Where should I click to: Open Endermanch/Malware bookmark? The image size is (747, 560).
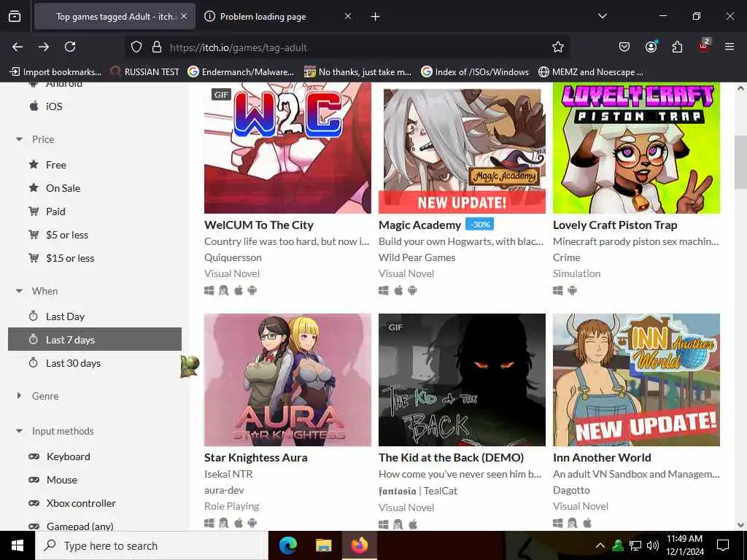(241, 72)
